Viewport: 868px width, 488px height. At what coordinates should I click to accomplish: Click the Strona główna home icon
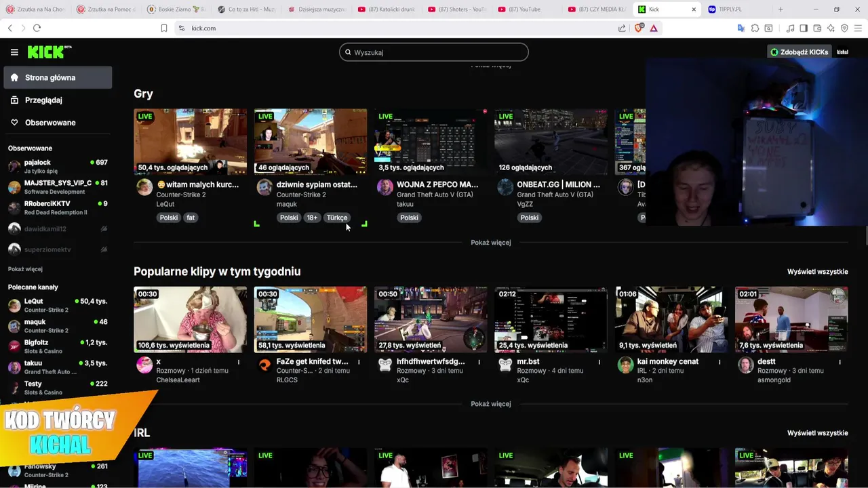pyautogui.click(x=14, y=77)
